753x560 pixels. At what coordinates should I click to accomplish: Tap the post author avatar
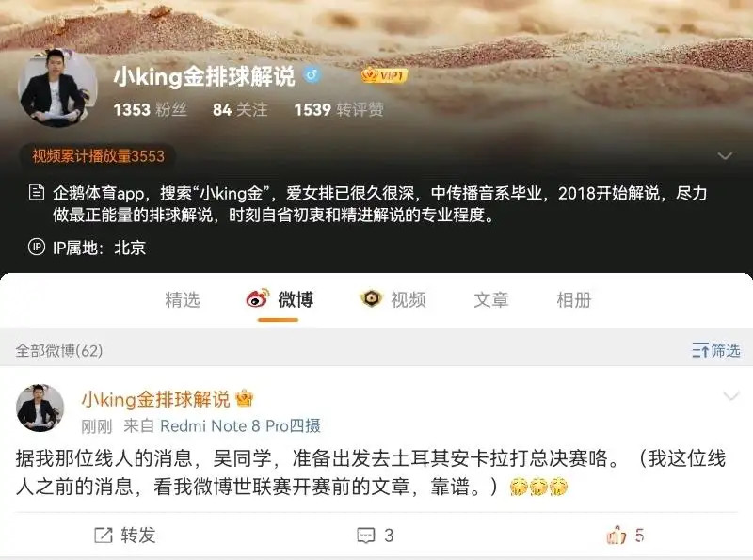(40, 408)
